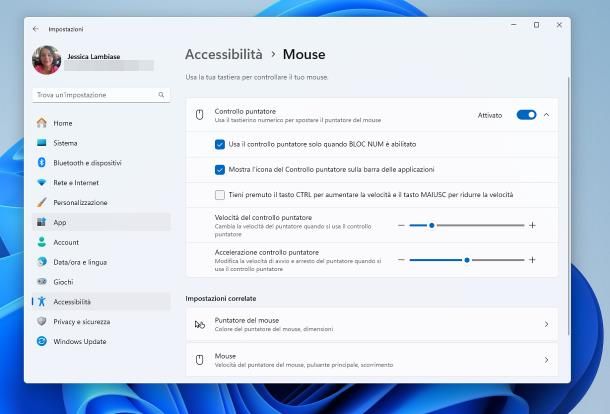Click the chevron on Mouse row
This screenshot has width=610, height=414.
[547, 360]
